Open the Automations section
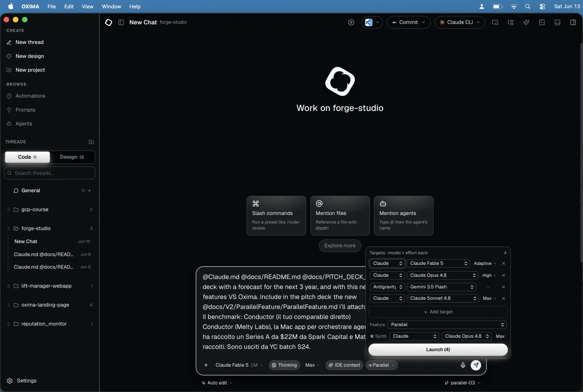This screenshot has width=583, height=392. coord(30,96)
